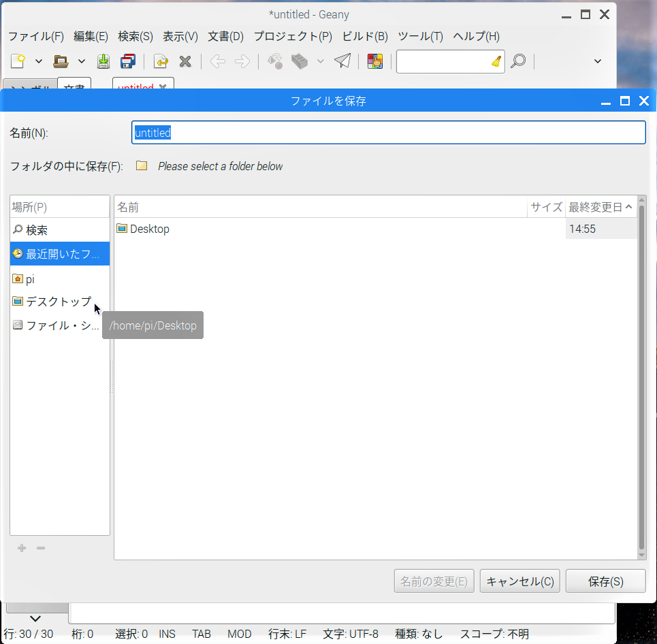Switch to the 文書 sidebar tab in Geany
The width and height of the screenshot is (657, 644).
click(74, 84)
